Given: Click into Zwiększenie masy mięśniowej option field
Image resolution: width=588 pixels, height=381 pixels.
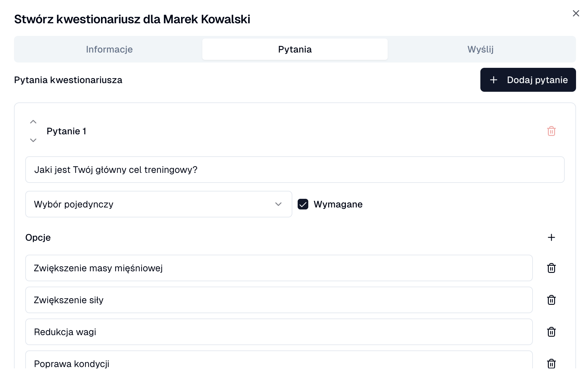Looking at the screenshot, I should (x=279, y=268).
